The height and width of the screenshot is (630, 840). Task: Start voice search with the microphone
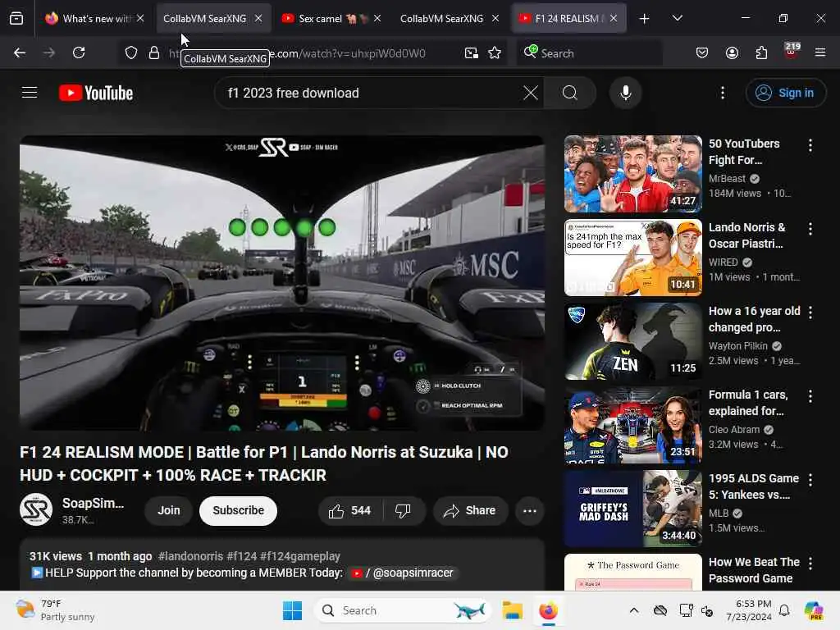(x=625, y=93)
